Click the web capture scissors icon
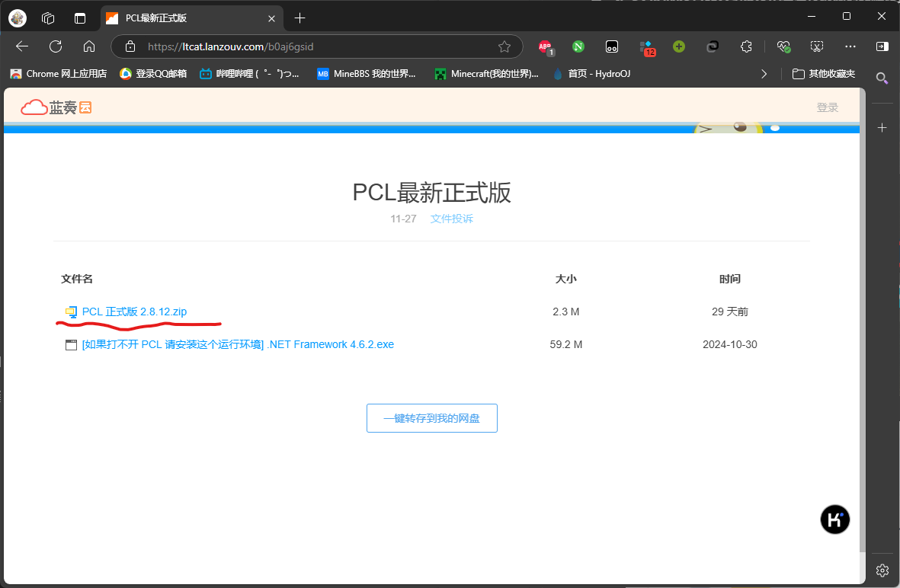 tap(817, 46)
